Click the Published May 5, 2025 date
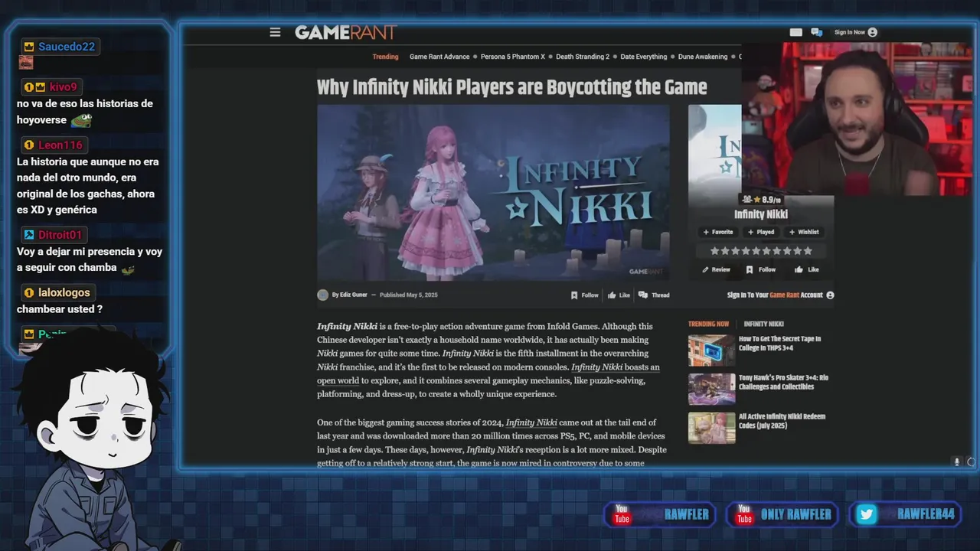This screenshot has height=551, width=980. pyautogui.click(x=409, y=295)
